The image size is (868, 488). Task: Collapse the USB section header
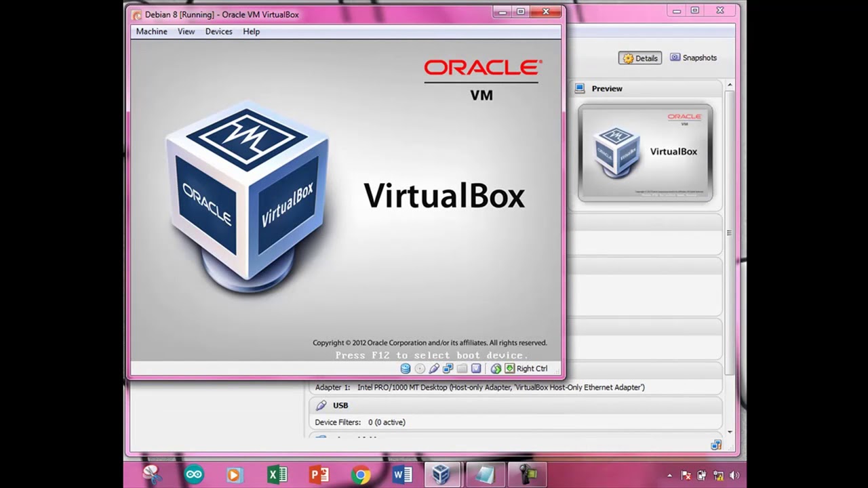click(x=515, y=405)
